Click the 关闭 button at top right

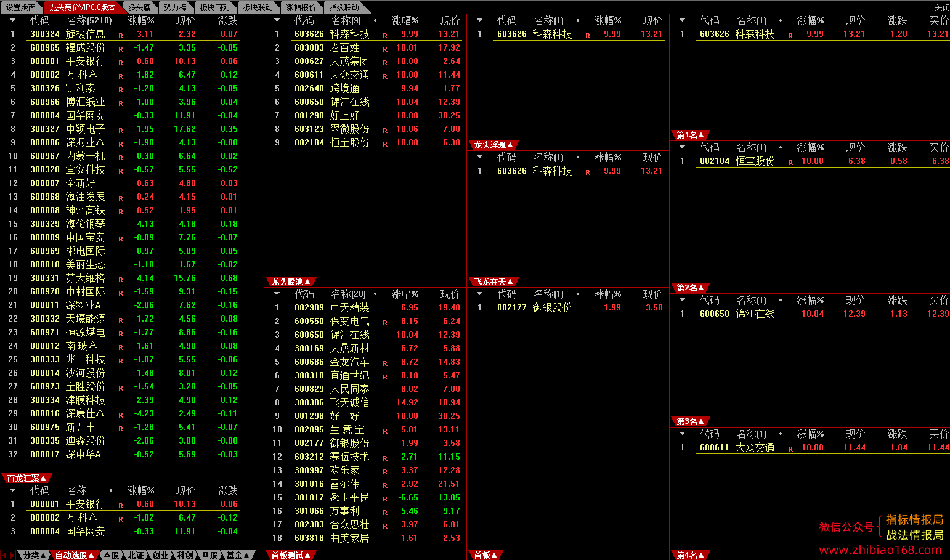[942, 7]
